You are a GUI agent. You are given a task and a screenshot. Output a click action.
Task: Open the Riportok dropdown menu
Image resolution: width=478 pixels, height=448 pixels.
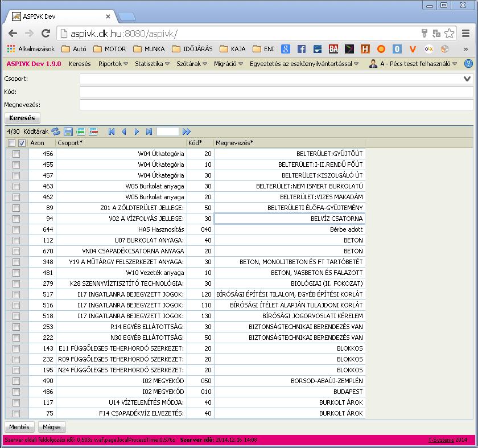[113, 64]
